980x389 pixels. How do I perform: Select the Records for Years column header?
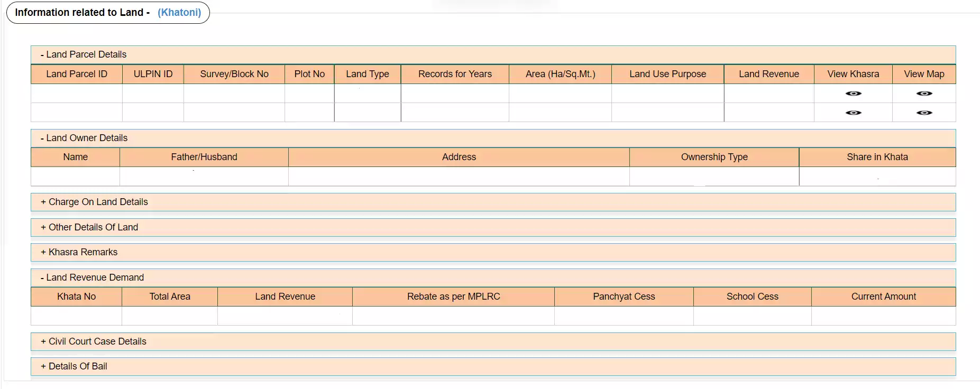[x=455, y=74]
